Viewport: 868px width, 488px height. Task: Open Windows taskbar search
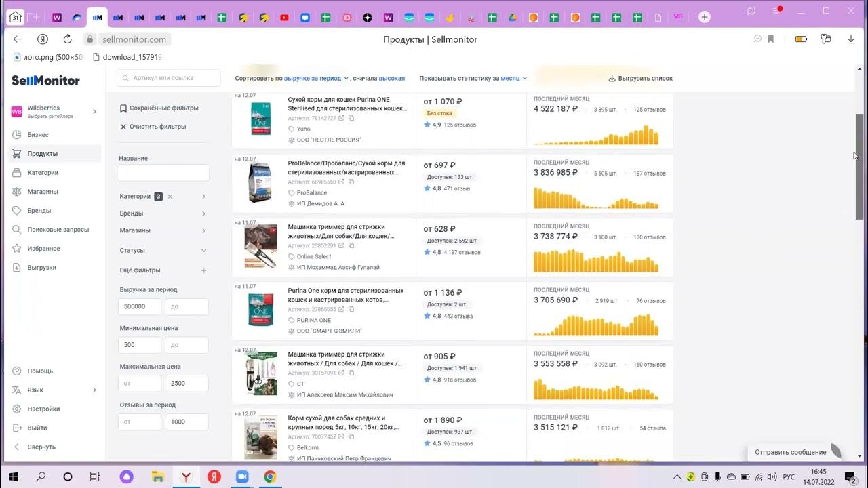[x=41, y=476]
